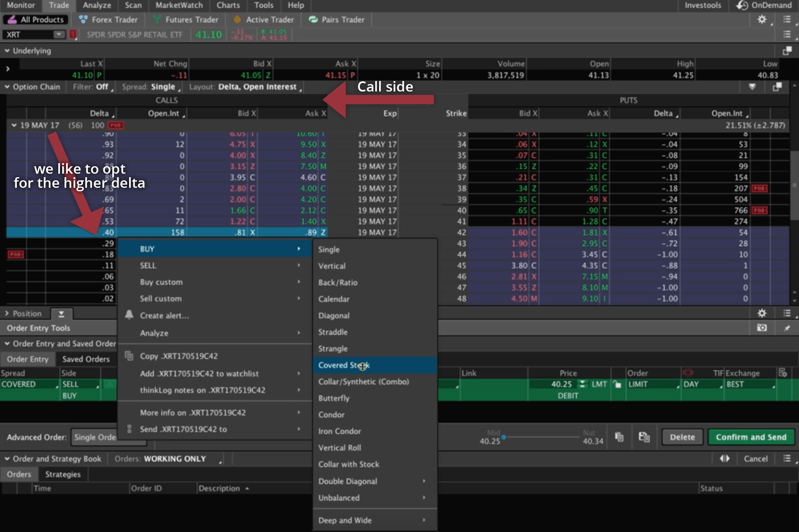The image size is (799, 532).
Task: Open the Order and Strategy Book list menu icon
Action: point(787,458)
